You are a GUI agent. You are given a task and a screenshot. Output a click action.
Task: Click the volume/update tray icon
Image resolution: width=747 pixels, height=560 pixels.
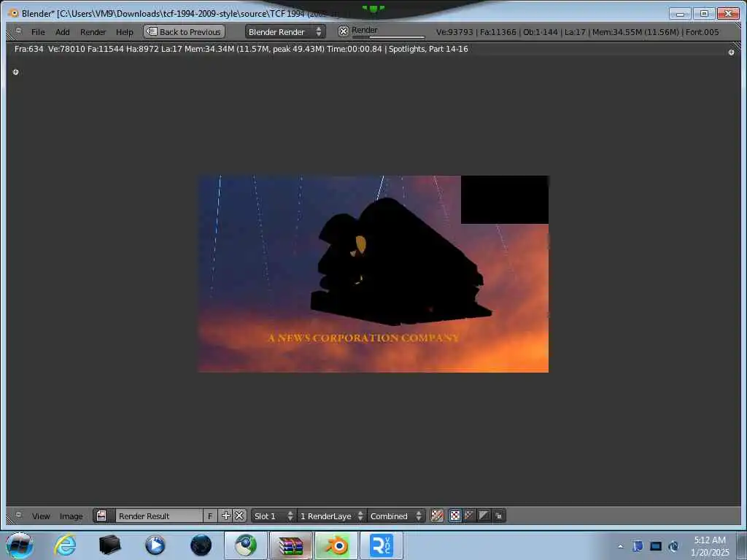coord(673,546)
